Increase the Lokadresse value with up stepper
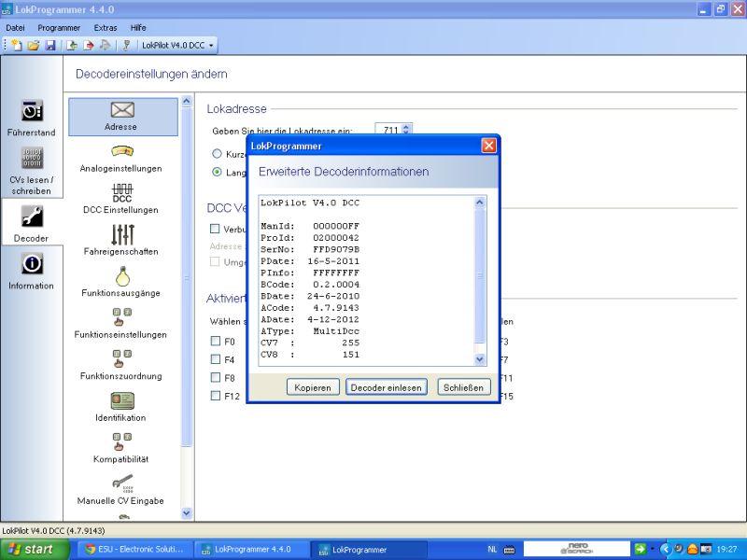 (x=406, y=127)
